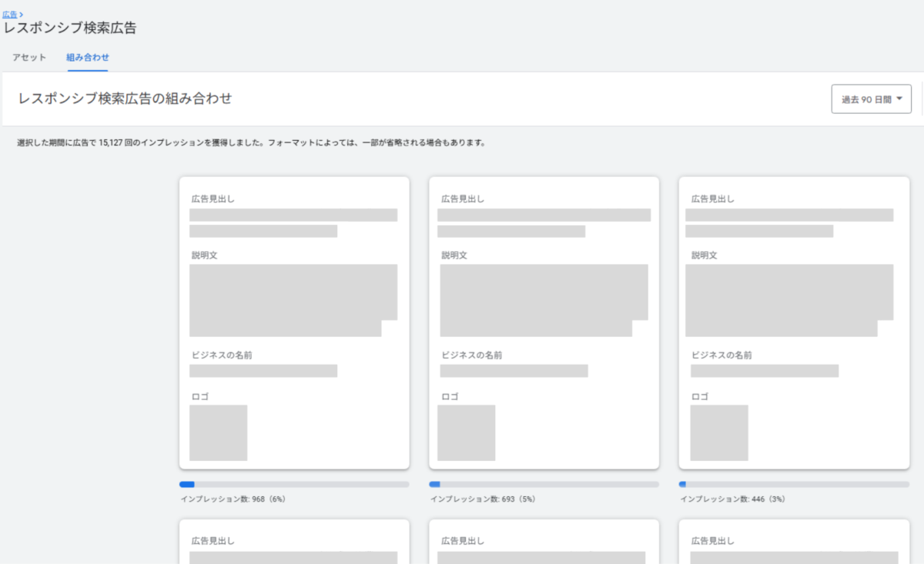Click the レスポンシブ検索広告の組み合わせ section heading
The image size is (924, 564).
pos(125,98)
